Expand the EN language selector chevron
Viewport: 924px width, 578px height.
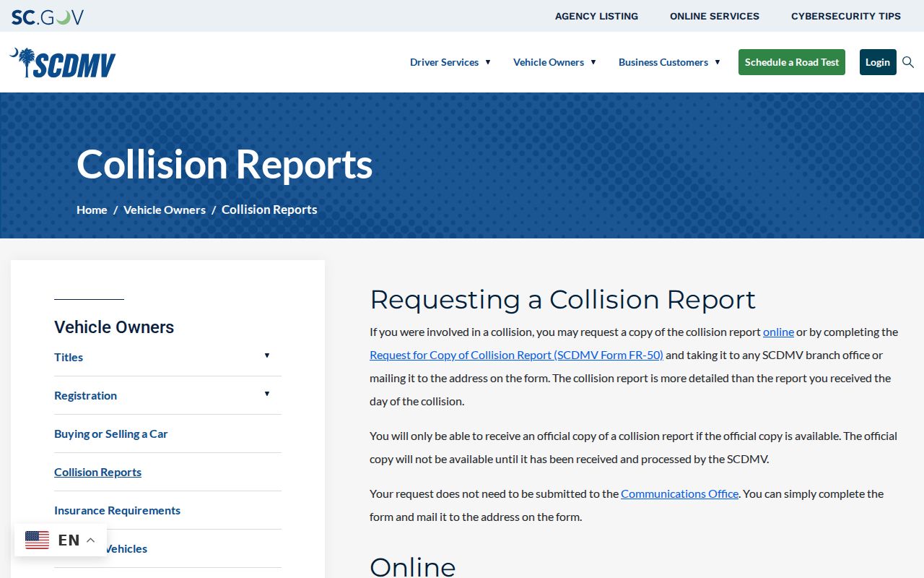(x=91, y=540)
